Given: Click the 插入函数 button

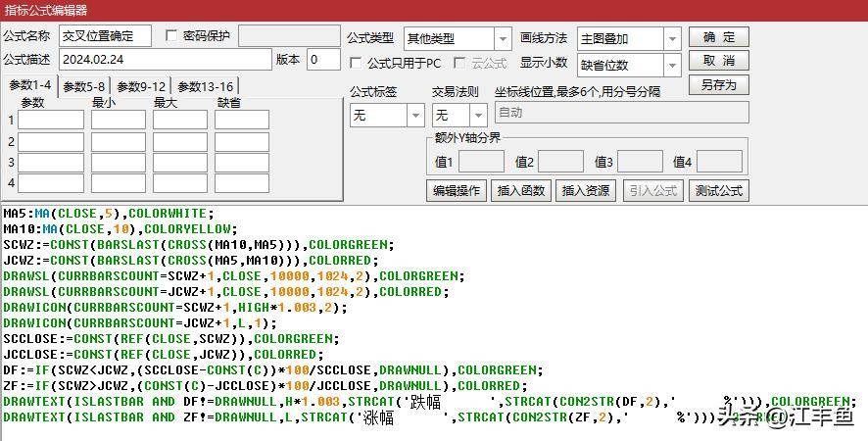Looking at the screenshot, I should [x=521, y=190].
